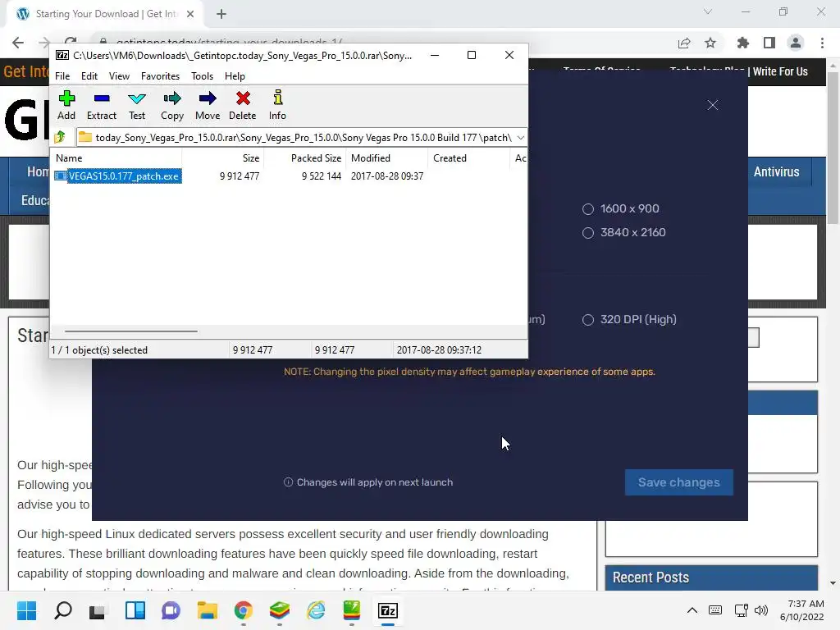Open a new Chrome tab

click(221, 14)
